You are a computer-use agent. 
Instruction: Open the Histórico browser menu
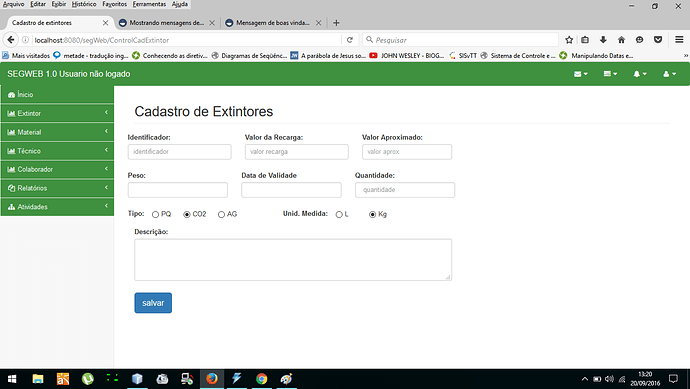coord(84,4)
